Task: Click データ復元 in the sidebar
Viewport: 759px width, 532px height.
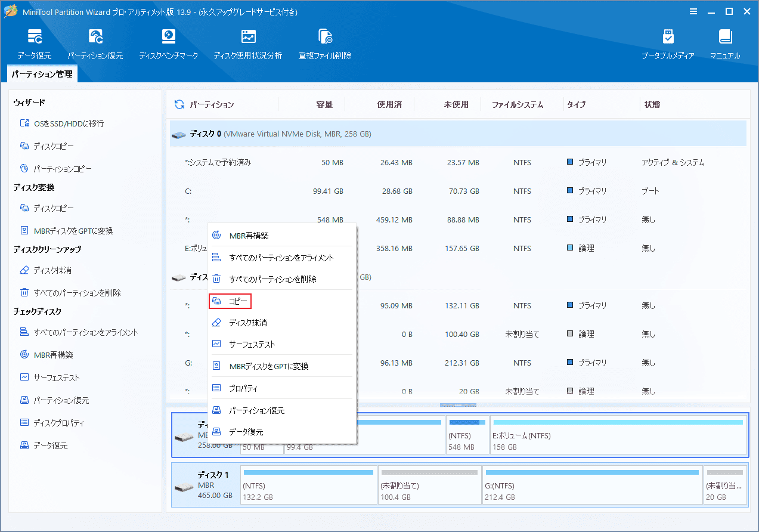Action: click(x=44, y=446)
